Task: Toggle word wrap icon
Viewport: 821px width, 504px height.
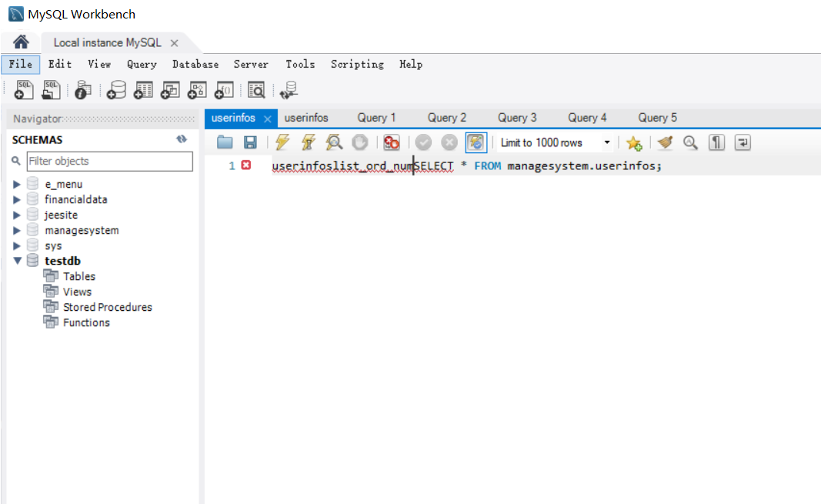Action: [x=743, y=142]
